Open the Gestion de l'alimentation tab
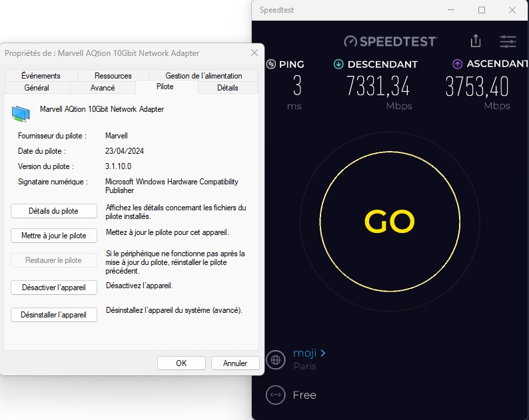The image size is (529, 420). pos(204,76)
